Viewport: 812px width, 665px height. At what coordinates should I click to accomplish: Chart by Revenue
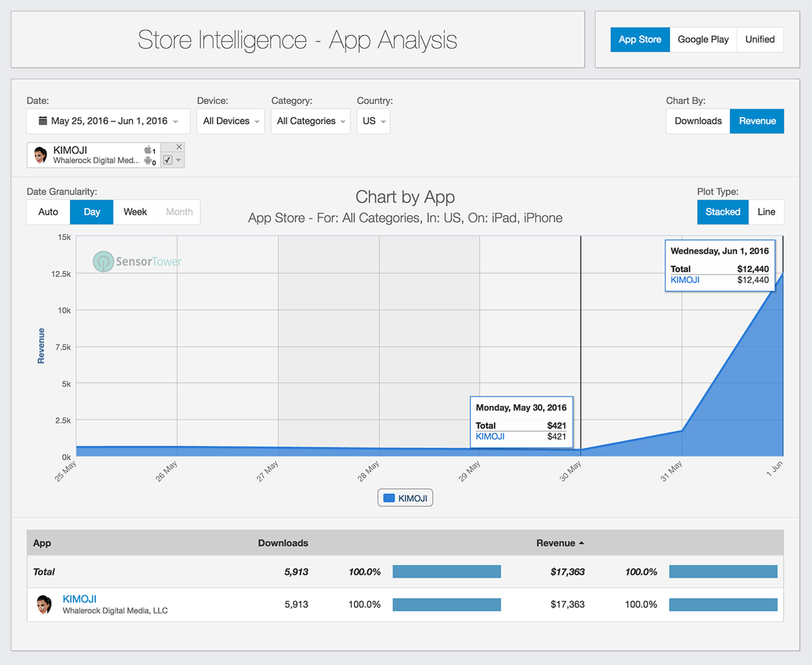[x=757, y=121]
